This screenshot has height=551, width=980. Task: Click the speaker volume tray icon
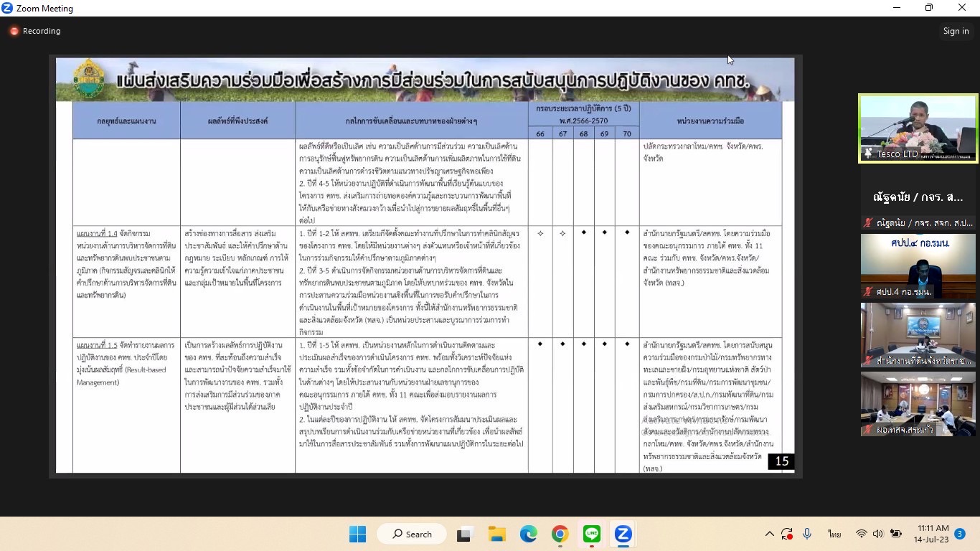(878, 534)
